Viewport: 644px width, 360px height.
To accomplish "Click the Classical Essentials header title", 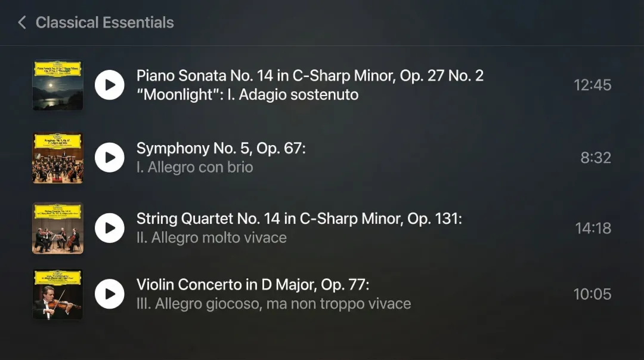I will (104, 23).
